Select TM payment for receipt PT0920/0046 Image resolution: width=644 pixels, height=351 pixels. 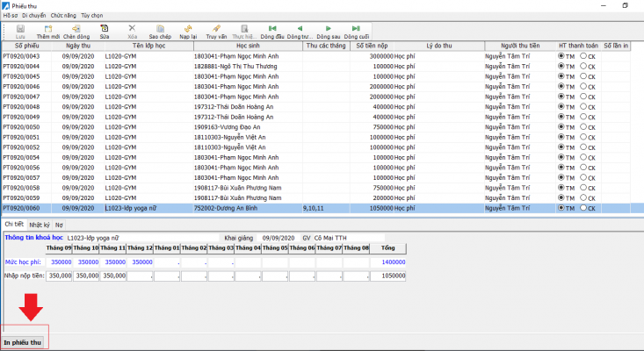[561, 86]
